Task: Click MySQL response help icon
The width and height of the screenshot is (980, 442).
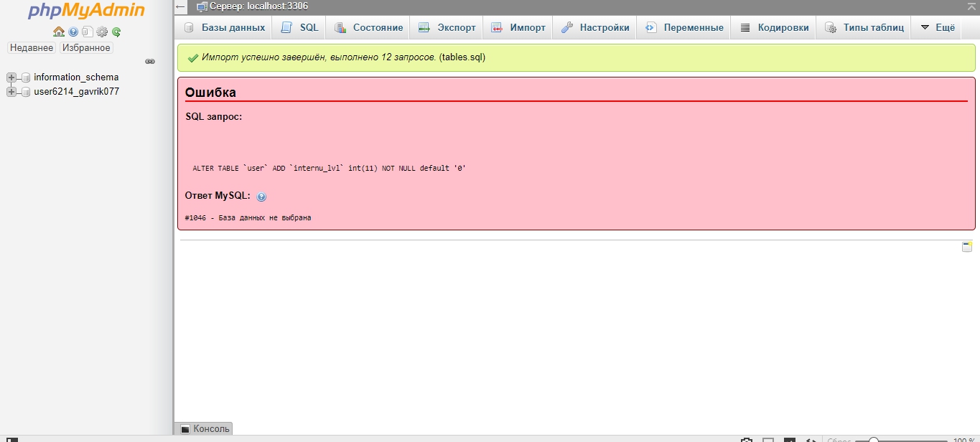Action: 261,197
